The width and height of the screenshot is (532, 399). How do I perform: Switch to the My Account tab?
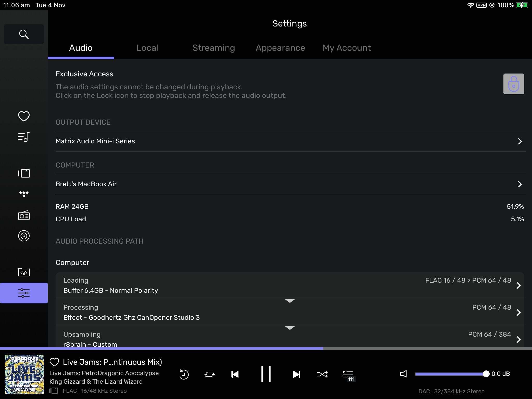[x=347, y=48]
